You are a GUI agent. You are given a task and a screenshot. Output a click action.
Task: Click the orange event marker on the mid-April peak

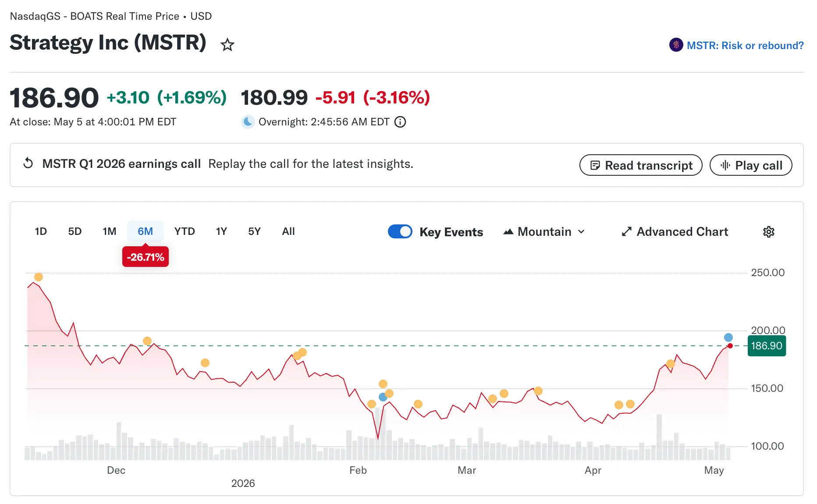click(670, 364)
